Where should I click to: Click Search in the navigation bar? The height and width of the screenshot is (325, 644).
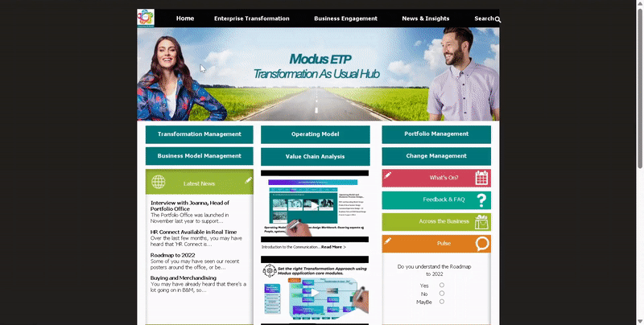484,19
